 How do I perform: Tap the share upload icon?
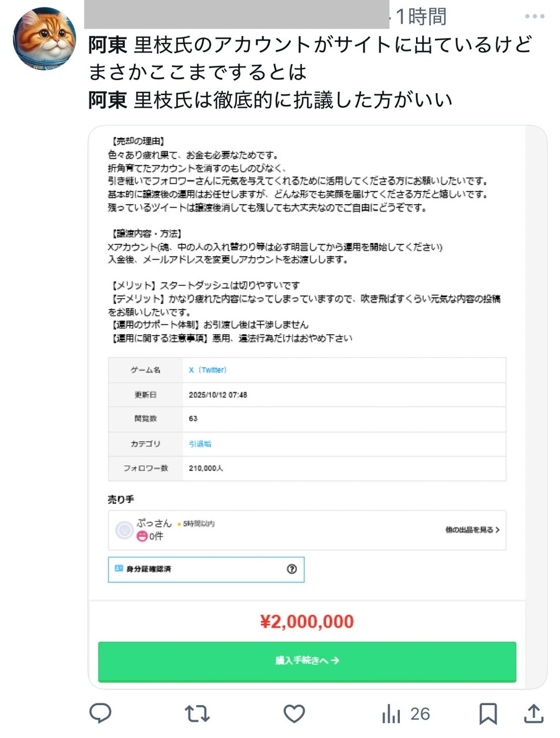pos(534,714)
